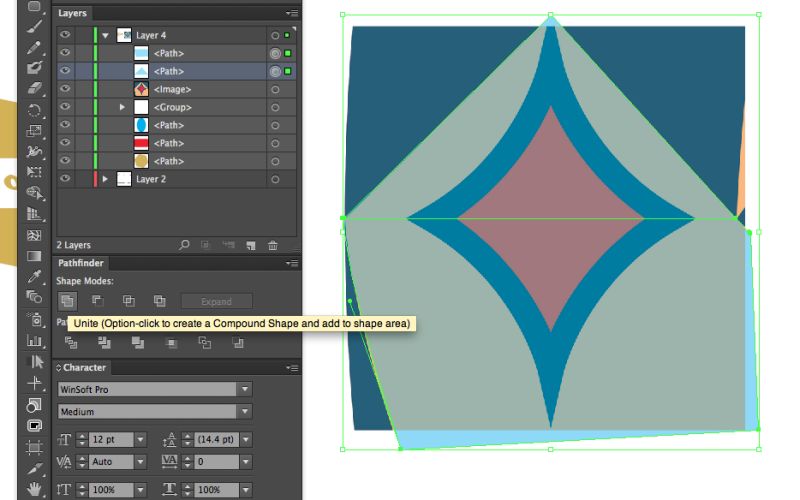
Task: Select the Artboard tool in toolbar
Action: pos(34,447)
